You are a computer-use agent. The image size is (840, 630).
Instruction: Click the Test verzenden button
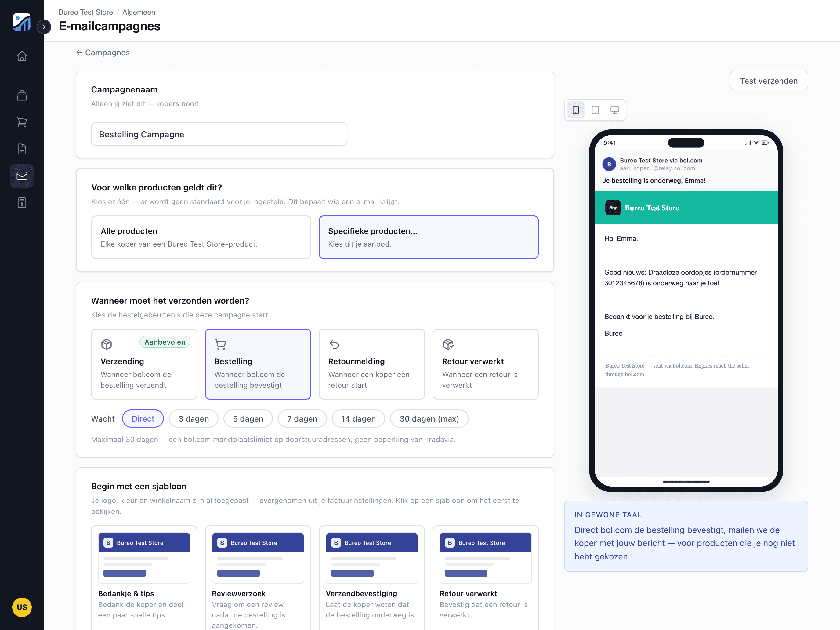tap(769, 81)
